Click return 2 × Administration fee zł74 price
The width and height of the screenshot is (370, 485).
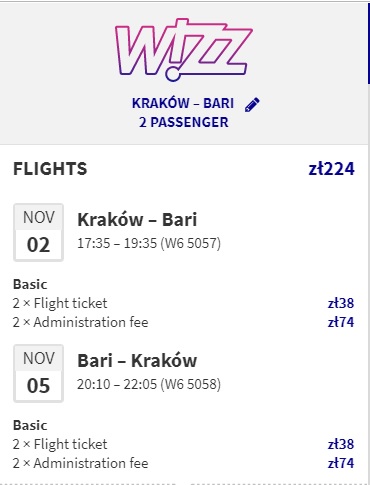pos(341,463)
